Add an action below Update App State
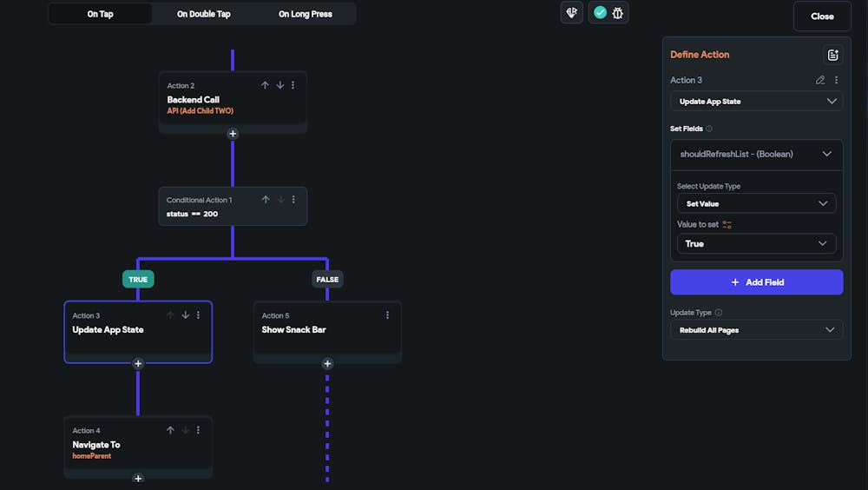 [138, 364]
